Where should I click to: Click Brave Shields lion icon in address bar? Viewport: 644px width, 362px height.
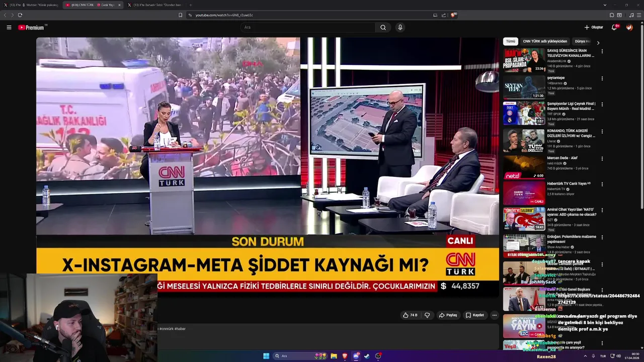pyautogui.click(x=453, y=15)
